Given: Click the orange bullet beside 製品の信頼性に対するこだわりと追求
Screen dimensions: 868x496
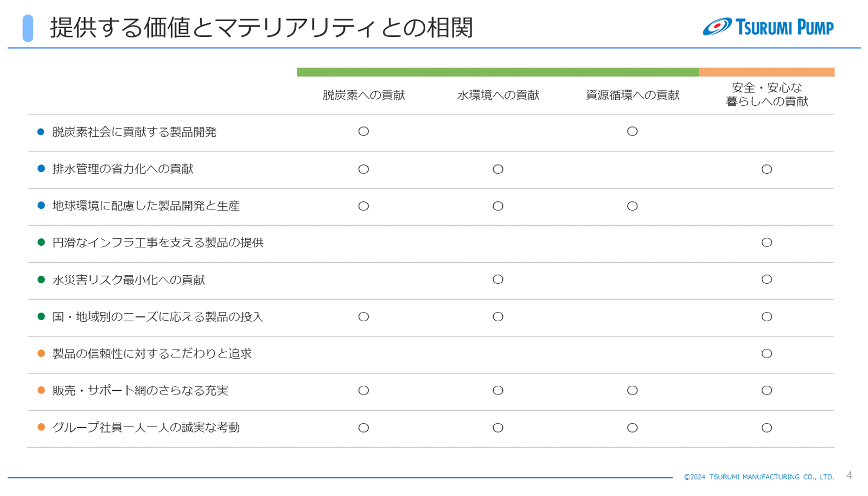Looking at the screenshot, I should coord(41,353).
